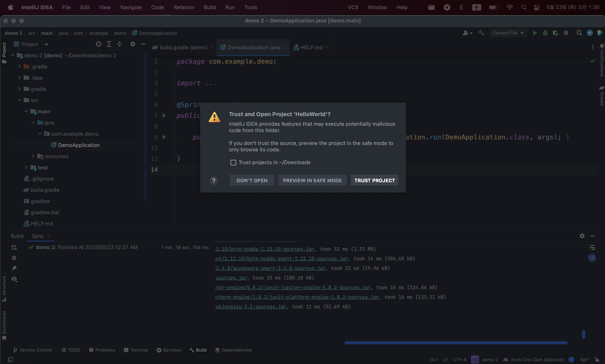Check 'Trust projects in ~/Downloads' checkbox
The height and width of the screenshot is (364, 605).
233,163
